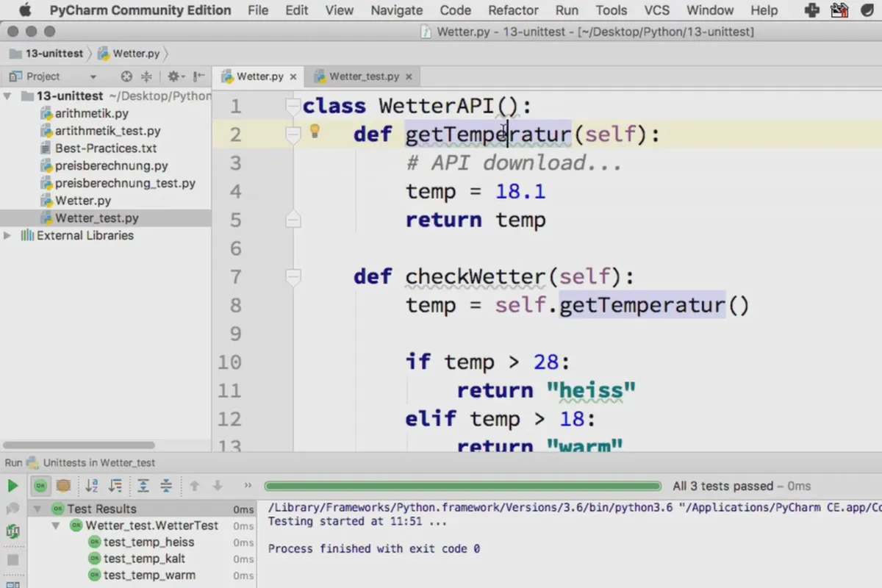Switch to the Wetter_test.py tab
Screen dimensions: 882x588
tap(363, 76)
